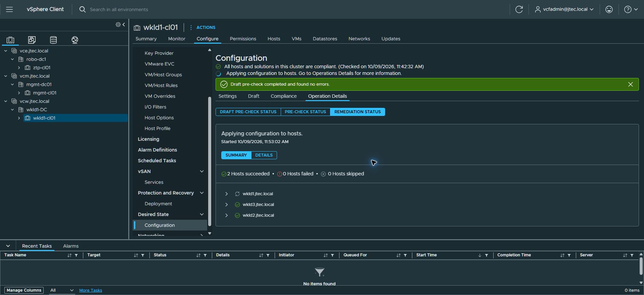
Task: Open the hamburger navigation menu
Action: click(9, 9)
